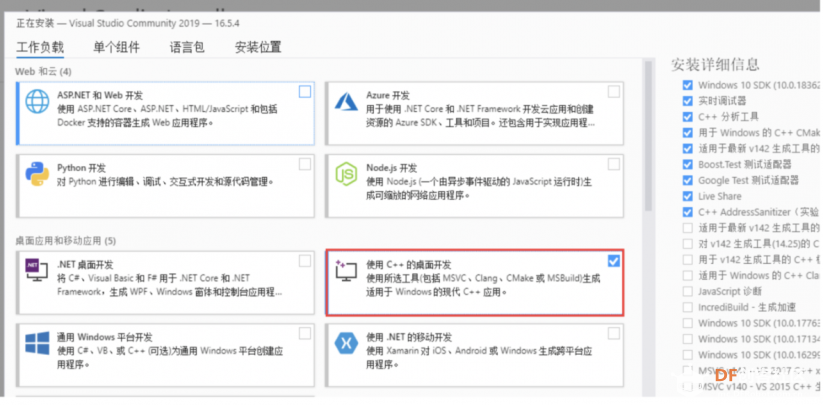Click the Python development logo icon
Screen dimensions: 823x405
[37, 174]
